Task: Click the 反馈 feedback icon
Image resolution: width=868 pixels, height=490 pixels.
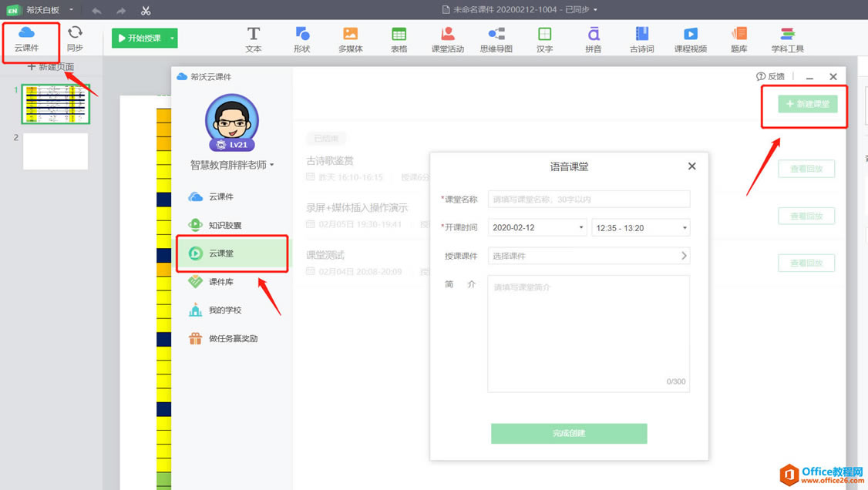Action: coord(761,76)
